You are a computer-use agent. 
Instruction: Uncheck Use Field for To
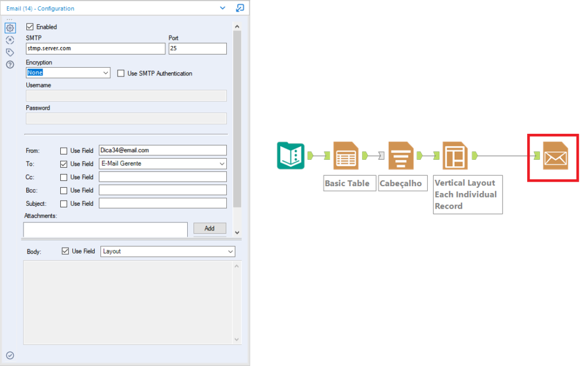tap(64, 164)
